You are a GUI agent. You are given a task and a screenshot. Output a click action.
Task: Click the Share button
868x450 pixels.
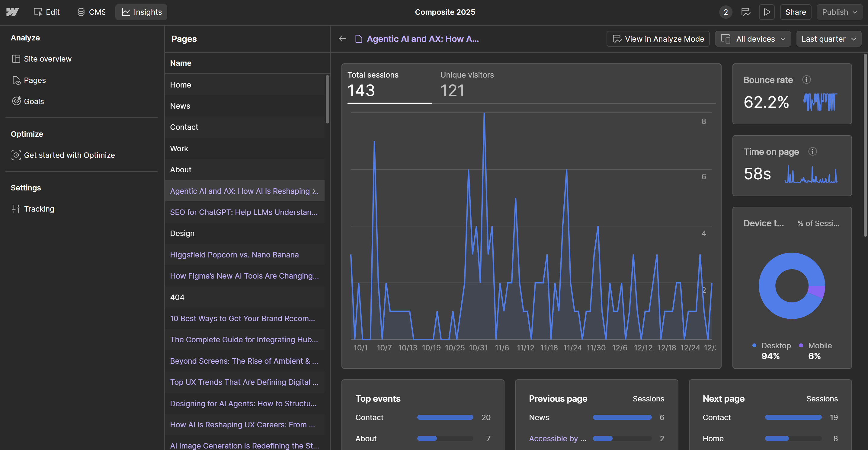coord(795,12)
